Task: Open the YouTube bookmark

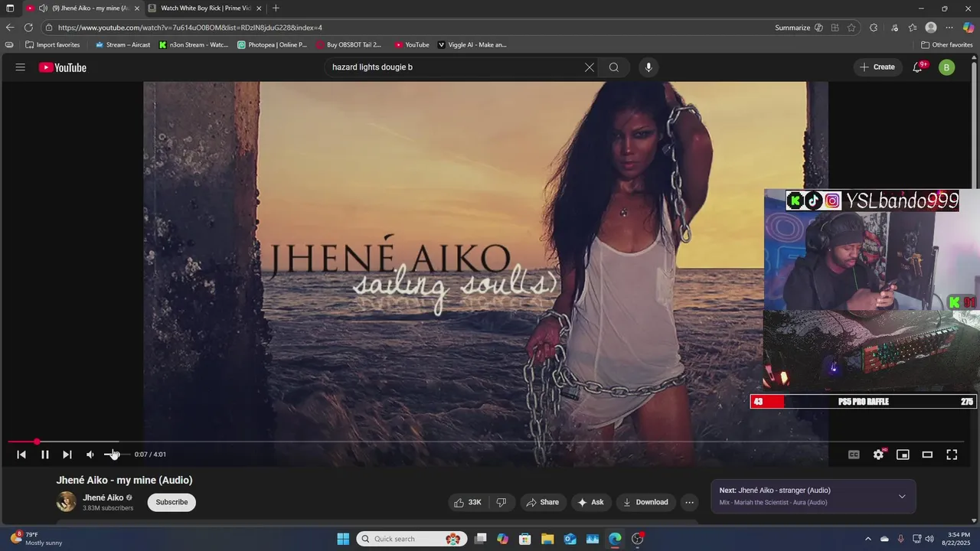Action: [x=412, y=45]
